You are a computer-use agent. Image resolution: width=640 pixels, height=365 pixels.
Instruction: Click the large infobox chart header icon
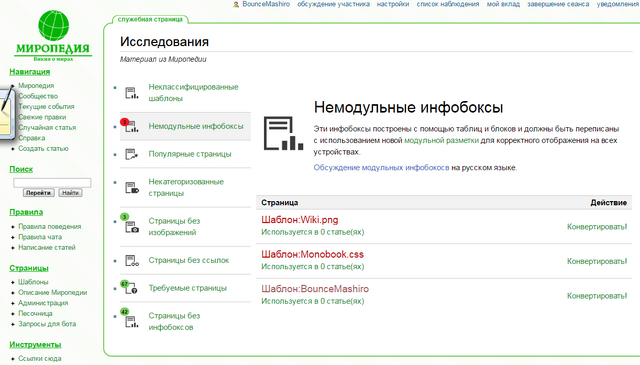pos(283,134)
